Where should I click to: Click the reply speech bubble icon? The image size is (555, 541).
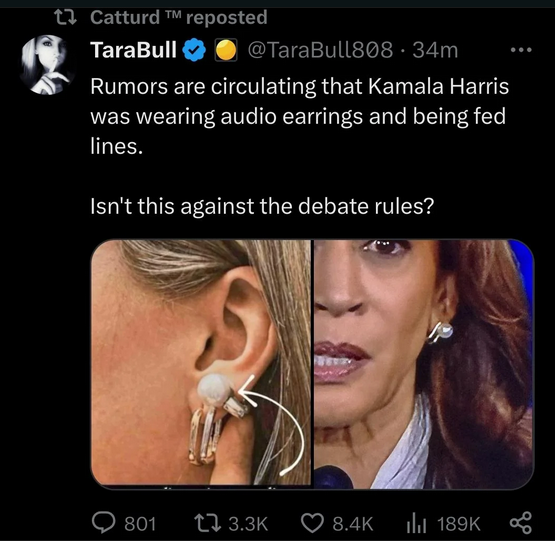pyautogui.click(x=103, y=523)
